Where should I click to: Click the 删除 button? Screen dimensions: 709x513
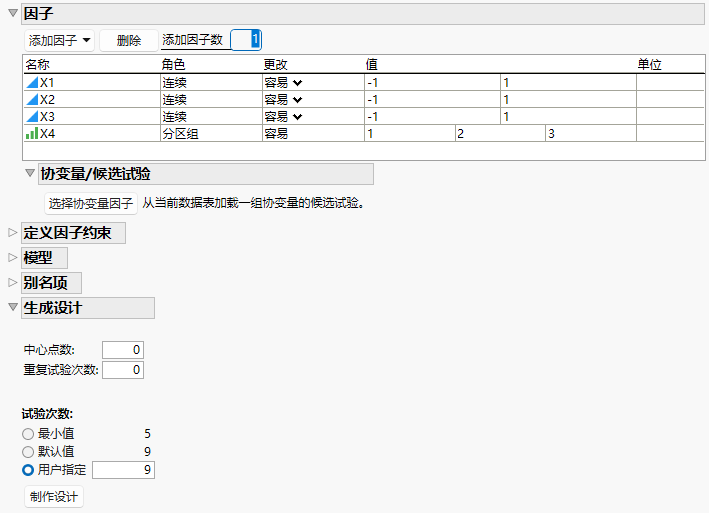click(129, 41)
